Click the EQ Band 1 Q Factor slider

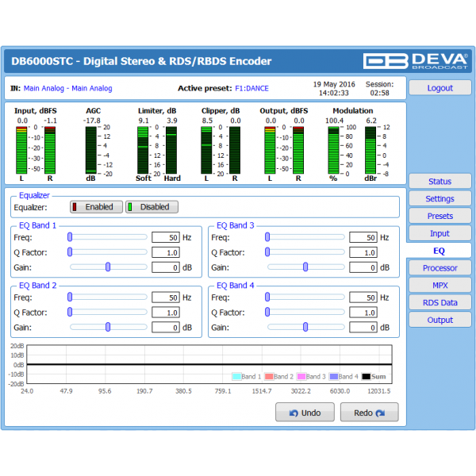click(107, 252)
